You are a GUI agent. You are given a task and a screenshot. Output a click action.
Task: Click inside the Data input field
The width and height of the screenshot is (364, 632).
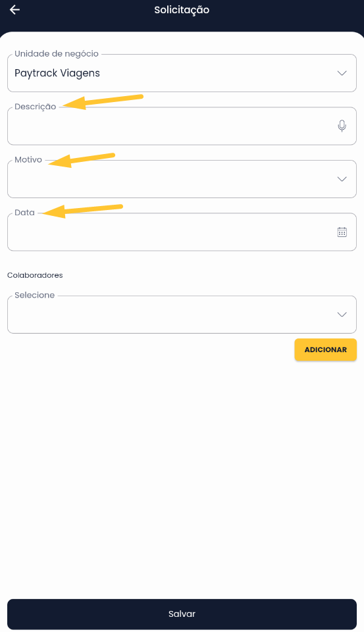[182, 232]
